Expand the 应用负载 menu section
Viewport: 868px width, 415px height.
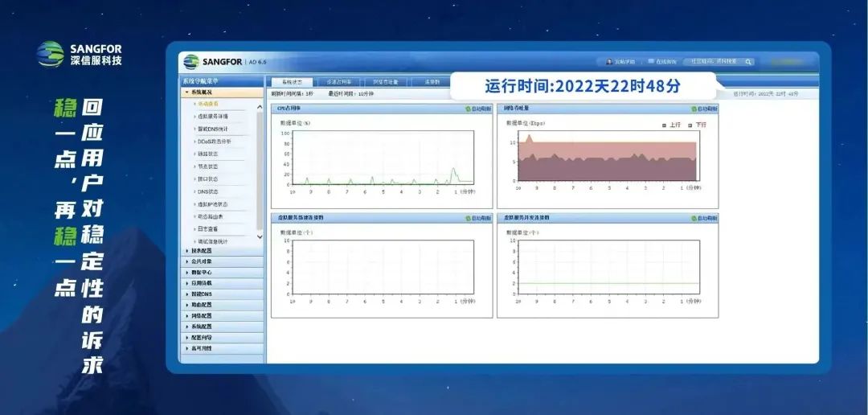[222, 283]
